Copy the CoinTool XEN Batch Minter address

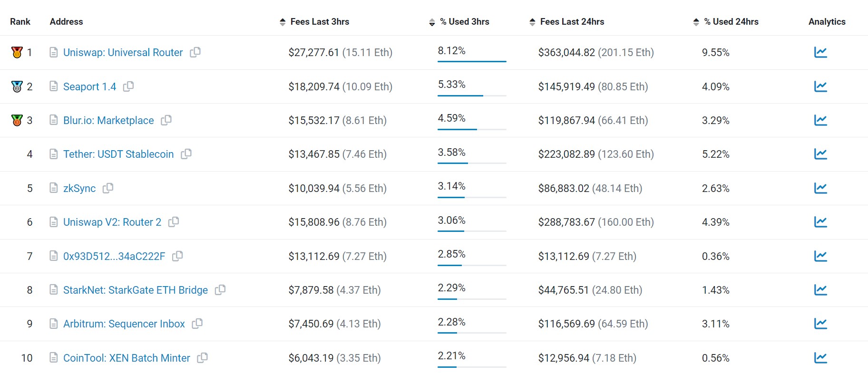click(203, 358)
